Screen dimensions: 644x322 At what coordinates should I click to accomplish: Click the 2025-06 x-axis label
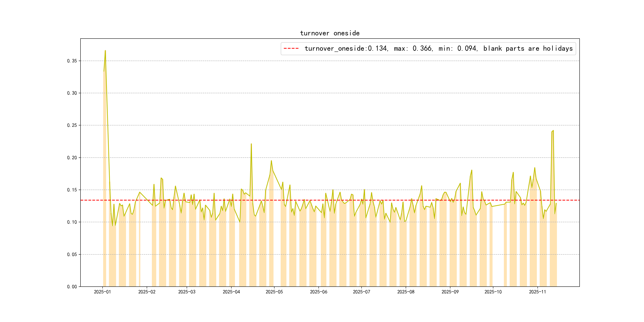tap(318, 292)
